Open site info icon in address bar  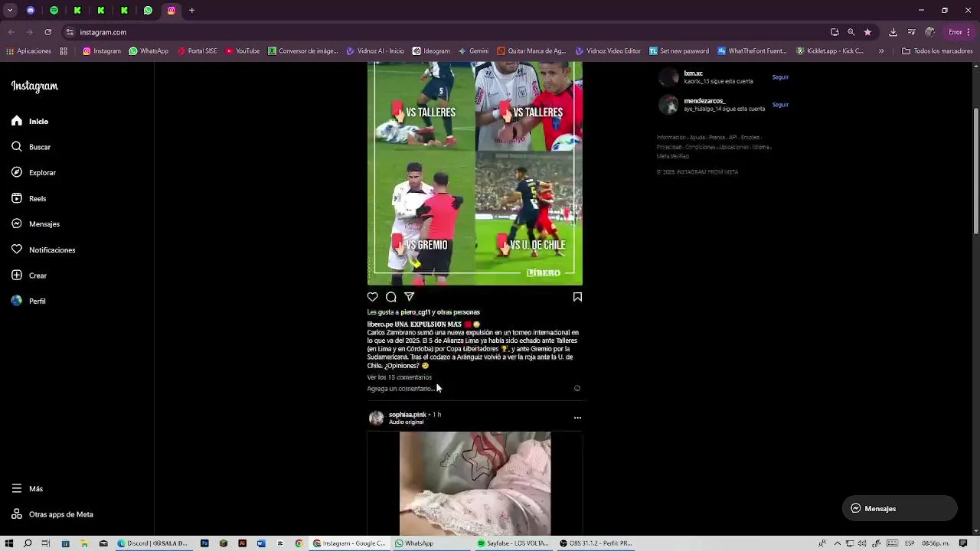pos(70,32)
